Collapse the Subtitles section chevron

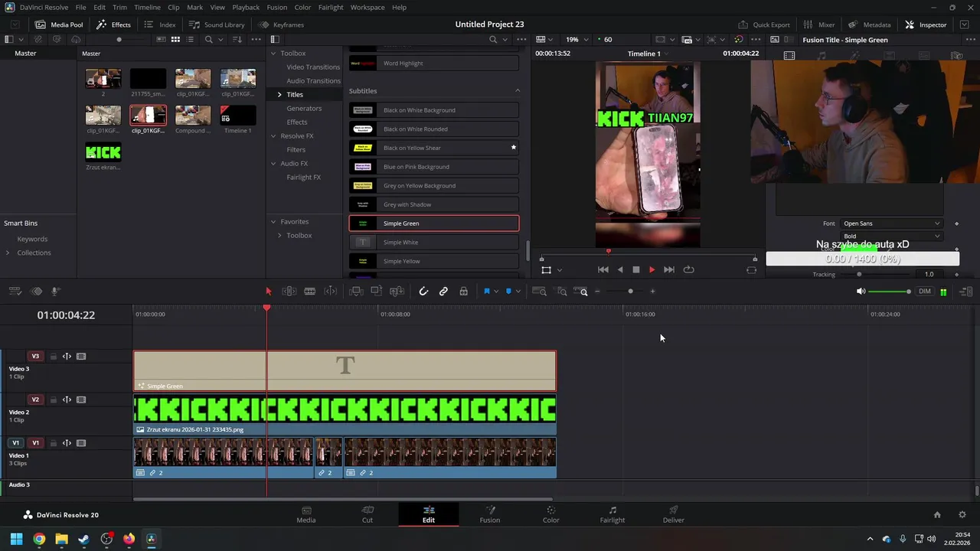[517, 91]
